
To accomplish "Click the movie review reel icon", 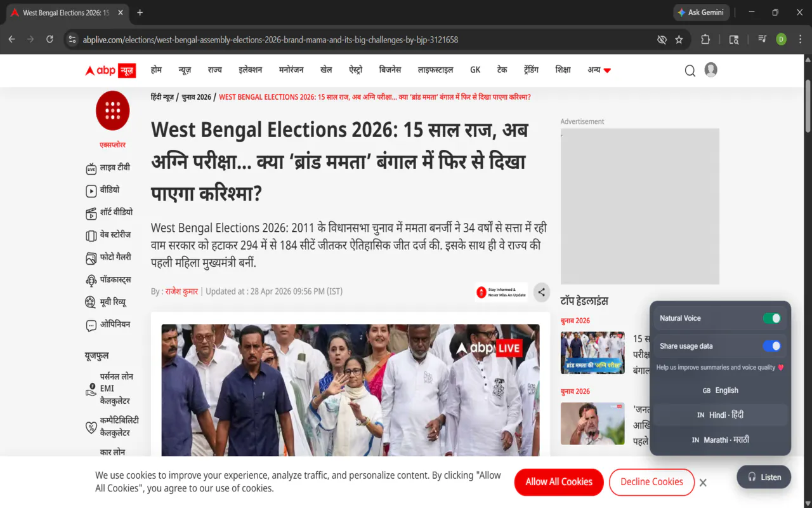I will click(x=91, y=302).
